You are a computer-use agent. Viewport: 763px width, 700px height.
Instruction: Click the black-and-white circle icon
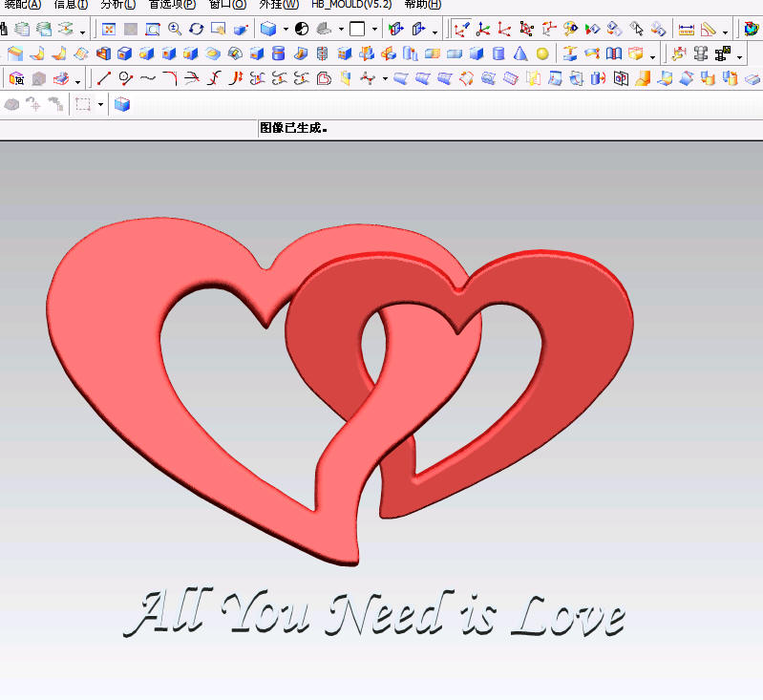coord(302,30)
